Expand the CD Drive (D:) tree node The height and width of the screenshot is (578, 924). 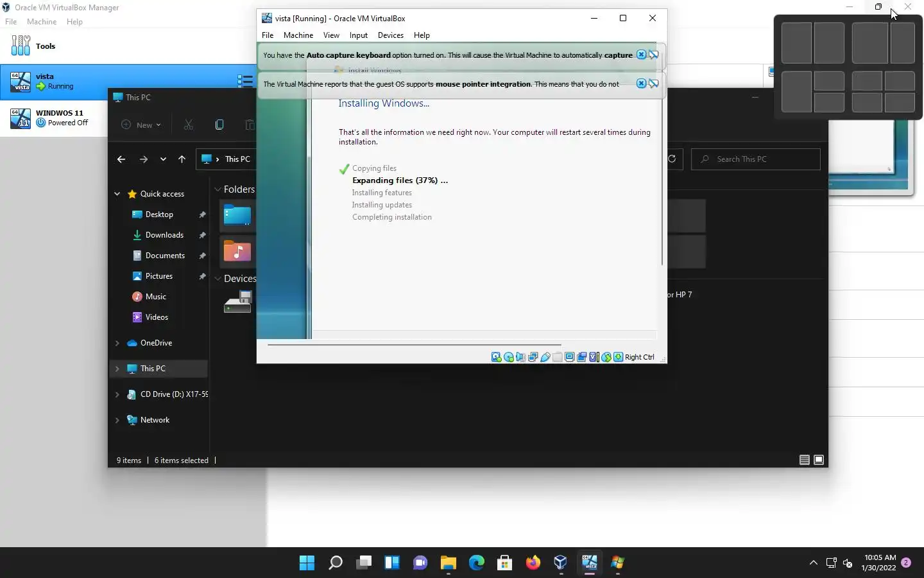pyautogui.click(x=117, y=394)
